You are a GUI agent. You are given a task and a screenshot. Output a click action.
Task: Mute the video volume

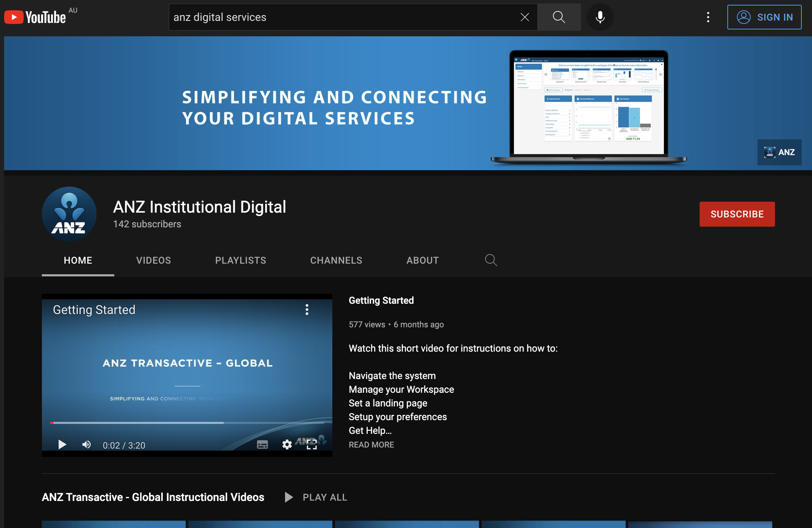click(x=86, y=445)
